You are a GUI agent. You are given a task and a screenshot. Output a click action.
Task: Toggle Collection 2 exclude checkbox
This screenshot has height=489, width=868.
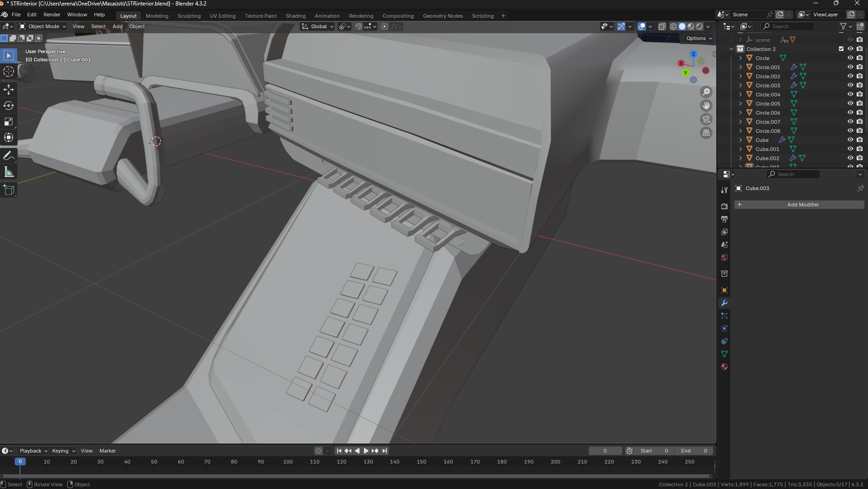841,49
